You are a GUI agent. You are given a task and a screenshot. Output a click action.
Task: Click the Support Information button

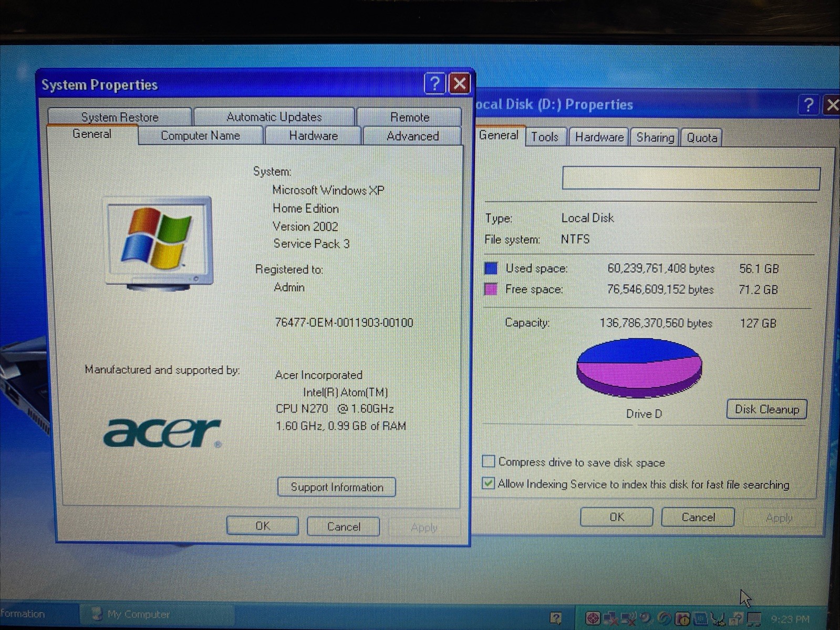tap(337, 487)
